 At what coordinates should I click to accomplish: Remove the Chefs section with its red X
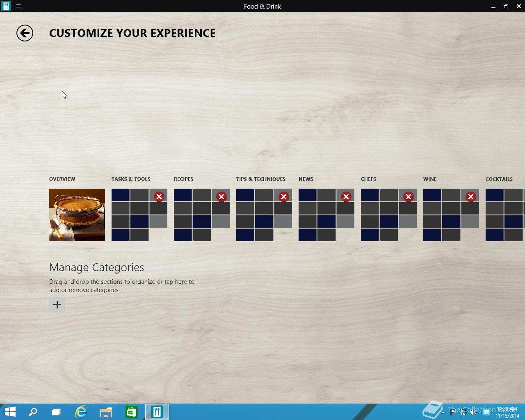coord(409,197)
